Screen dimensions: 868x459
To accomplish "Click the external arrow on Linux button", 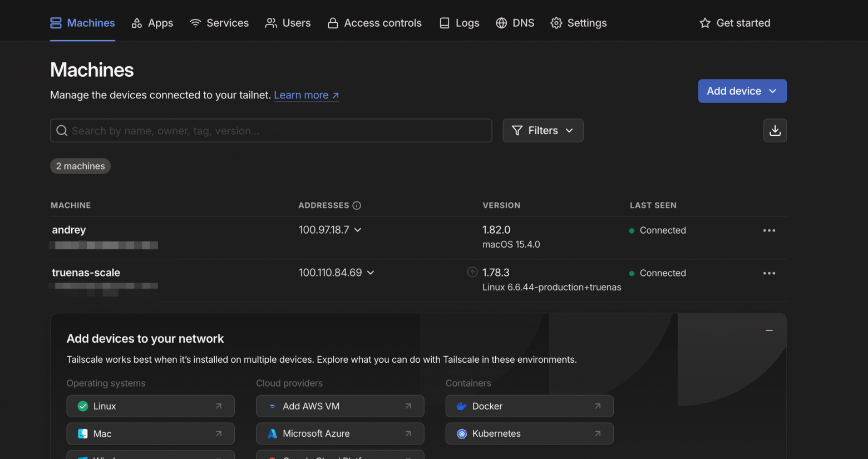I will tap(219, 406).
